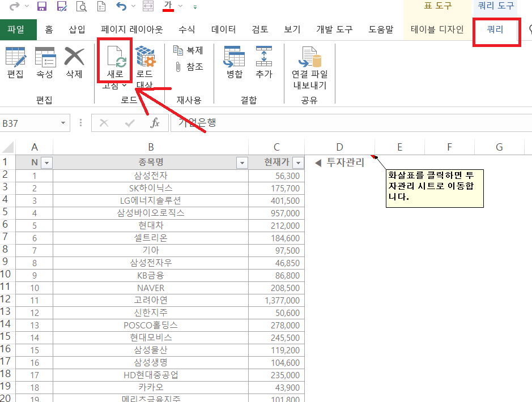Open the Name Box dropdown arrow
Viewport: 532px width, 402px height.
[63, 123]
